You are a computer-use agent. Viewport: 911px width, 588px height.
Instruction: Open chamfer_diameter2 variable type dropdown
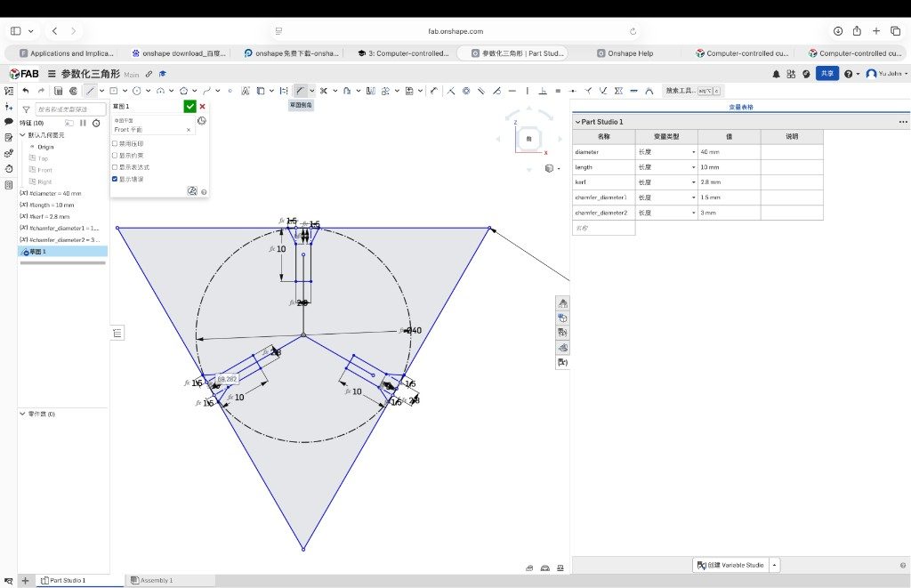(x=694, y=213)
